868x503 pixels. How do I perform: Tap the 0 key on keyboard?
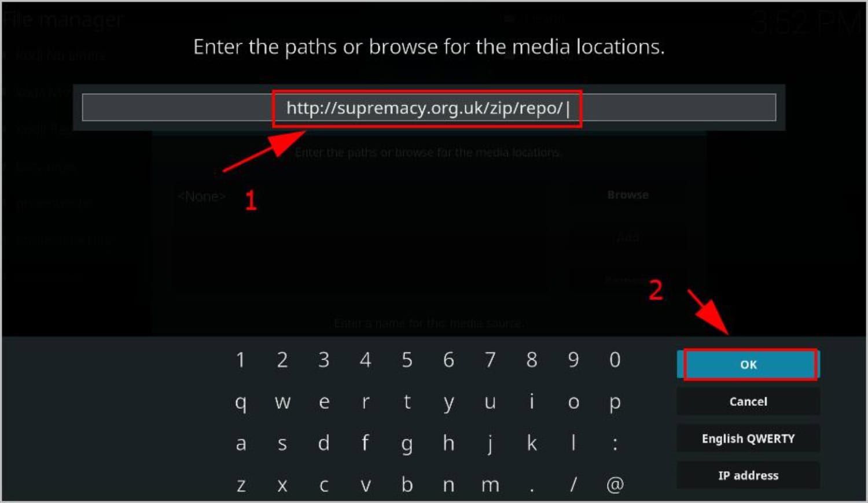pos(615,360)
